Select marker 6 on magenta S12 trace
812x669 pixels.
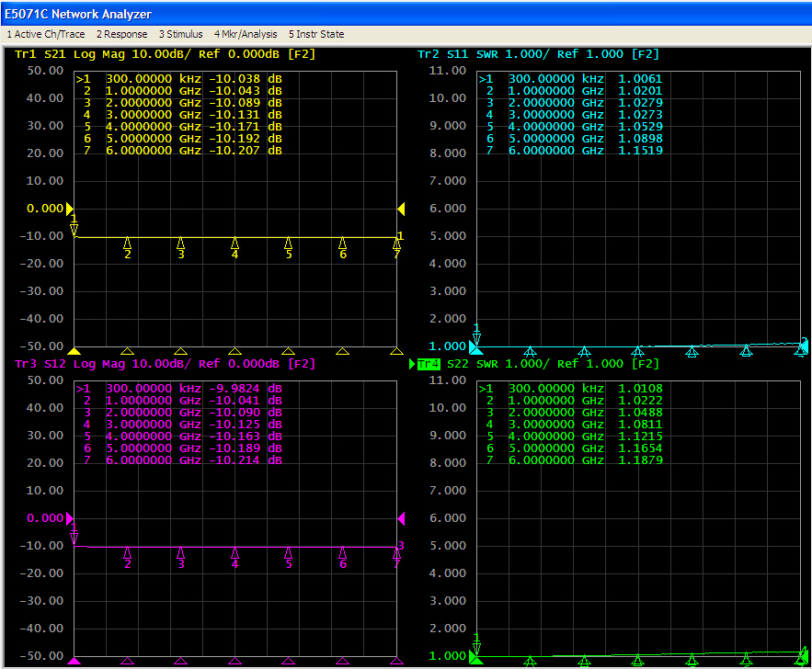point(342,558)
